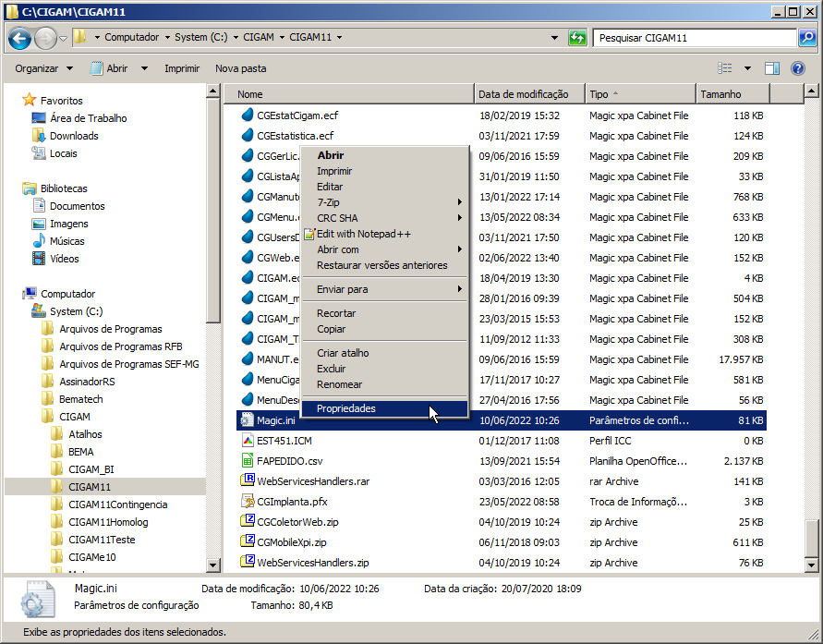Viewport: 823px width, 644px height.
Task: Choose Recortar in the context menu
Action: coord(386,313)
